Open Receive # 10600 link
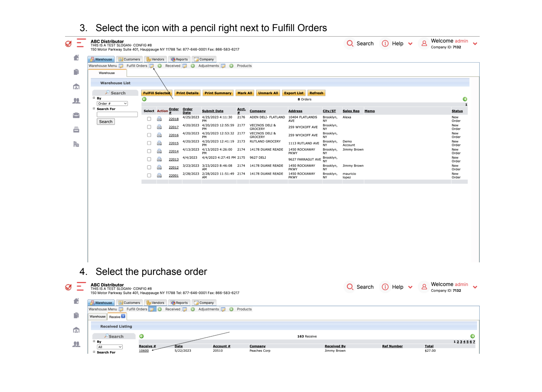The height and width of the screenshot is (392, 542). click(x=144, y=351)
